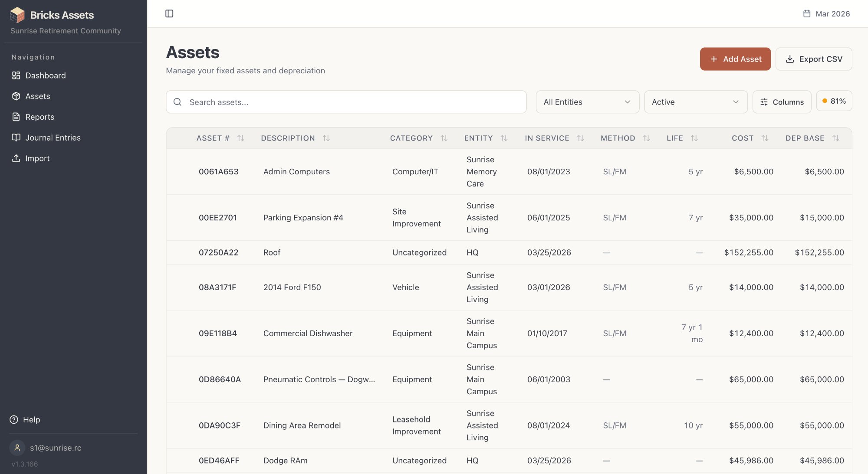This screenshot has height=474, width=868.
Task: Select the Assets icon in the navigation
Action: pyautogui.click(x=16, y=96)
